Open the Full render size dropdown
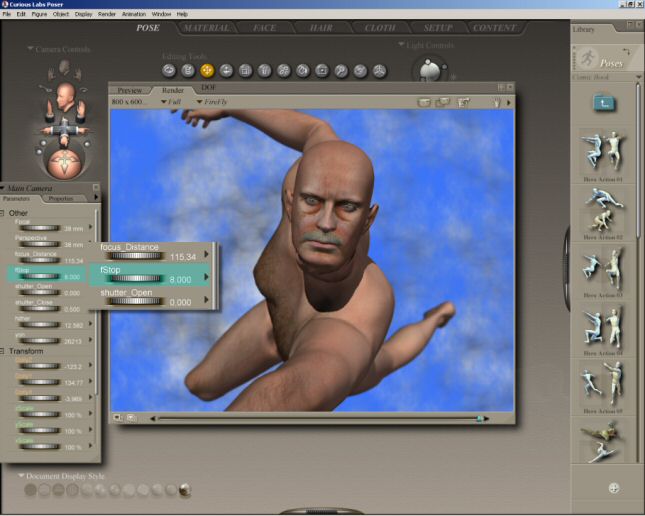The height and width of the screenshot is (516, 645). coord(171,102)
